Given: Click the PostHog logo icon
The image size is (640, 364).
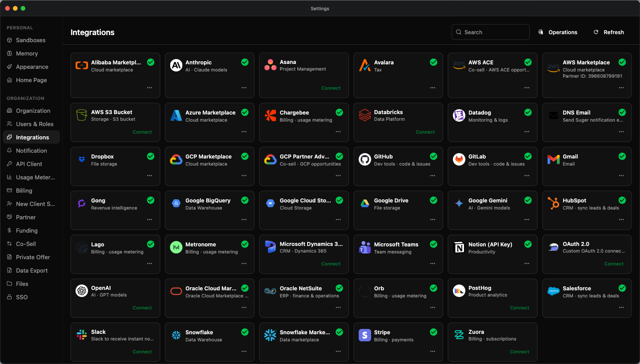Looking at the screenshot, I should pos(459,291).
